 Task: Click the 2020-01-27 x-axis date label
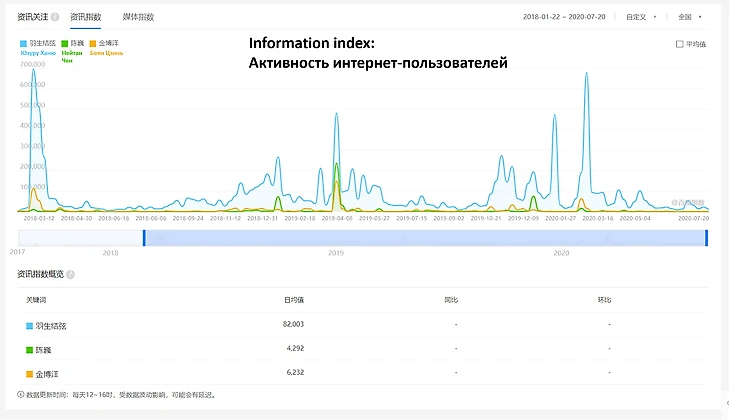561,218
